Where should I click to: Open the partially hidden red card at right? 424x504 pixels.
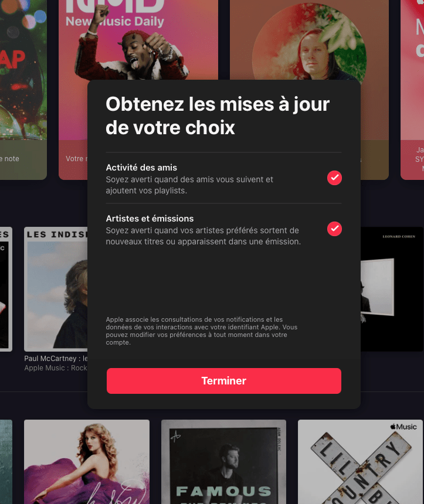[x=412, y=90]
